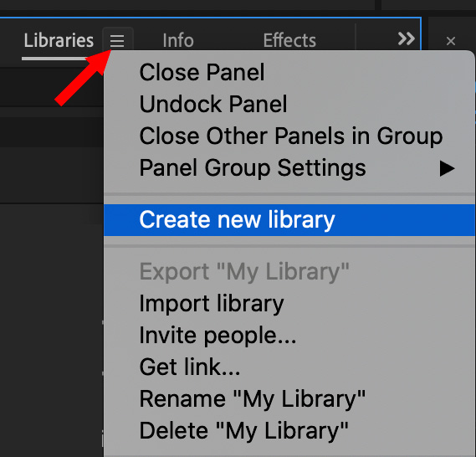Choose Import library option

289,303
